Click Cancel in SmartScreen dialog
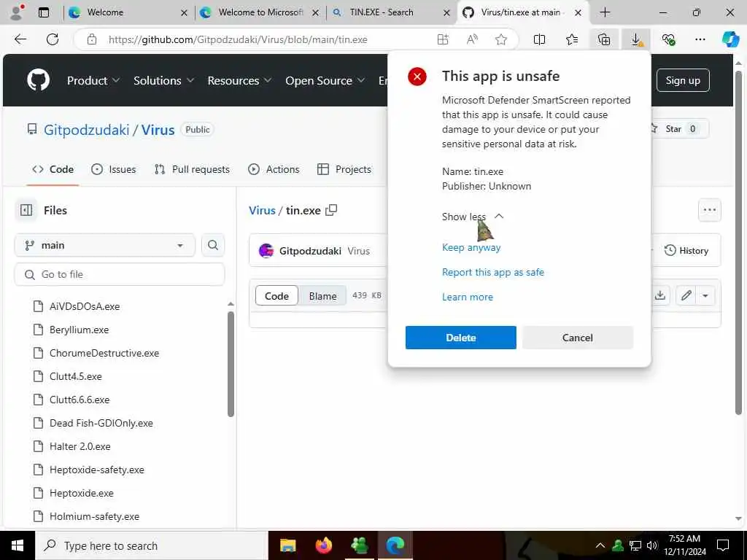This screenshot has height=560, width=747. 578,338
